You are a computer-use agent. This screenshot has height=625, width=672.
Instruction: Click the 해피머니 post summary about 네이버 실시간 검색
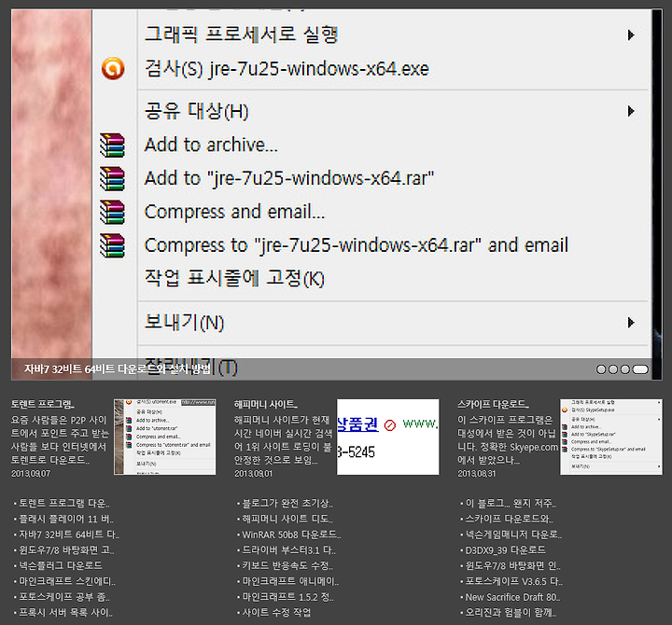[x=283, y=440]
